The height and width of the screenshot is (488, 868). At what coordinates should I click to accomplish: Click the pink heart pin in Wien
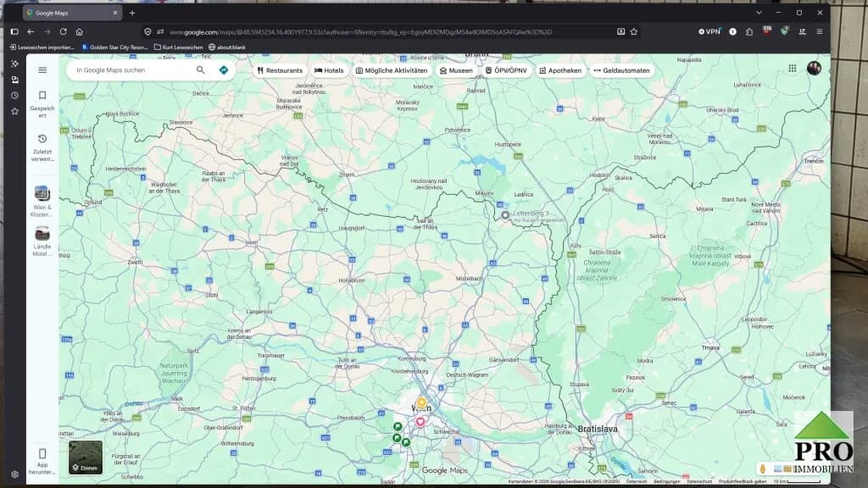(420, 422)
